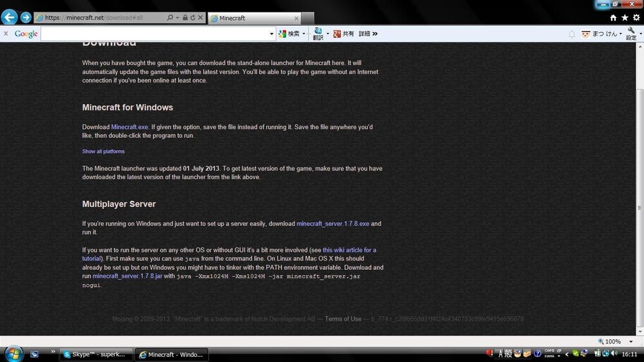Close the Google Toolbar with its X
Screen dimensions: 644x362
(x=6, y=33)
